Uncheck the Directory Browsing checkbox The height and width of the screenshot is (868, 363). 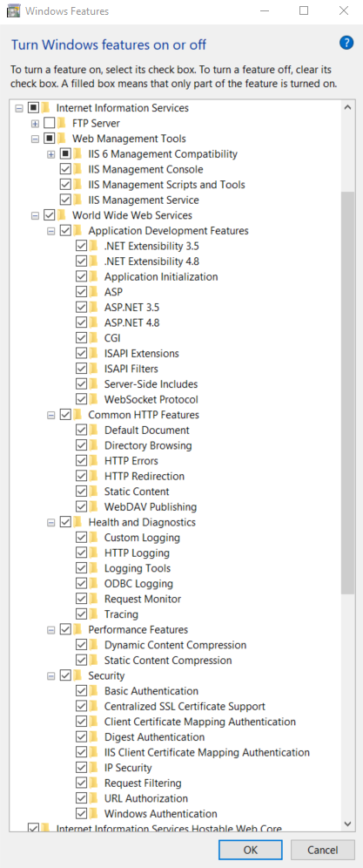click(x=81, y=445)
